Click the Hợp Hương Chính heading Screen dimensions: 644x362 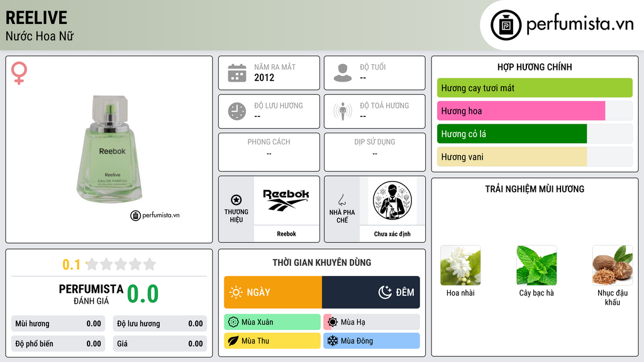[x=535, y=67]
